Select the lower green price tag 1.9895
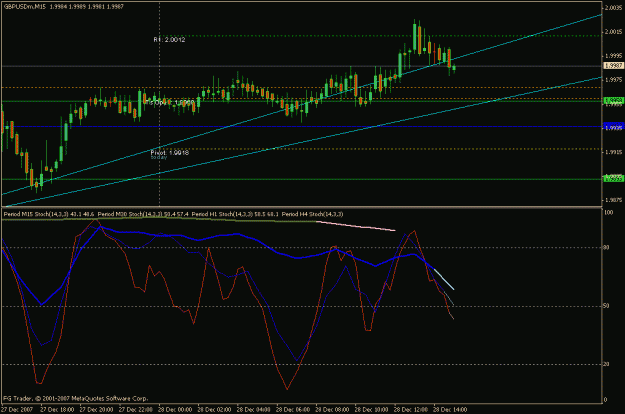Screen dimensions: 625x414 coord(614,179)
